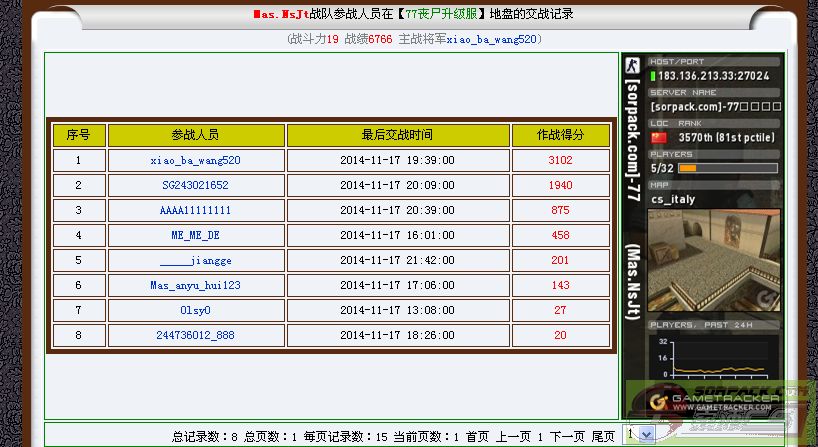This screenshot has height=447, width=818.
Task: Click the cs_italy map thumbnail
Action: 714,260
